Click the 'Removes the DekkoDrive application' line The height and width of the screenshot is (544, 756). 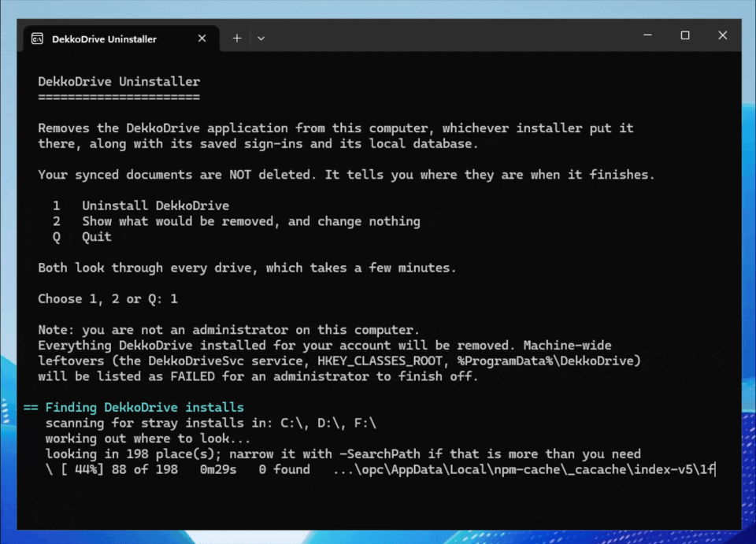pyautogui.click(x=336, y=128)
